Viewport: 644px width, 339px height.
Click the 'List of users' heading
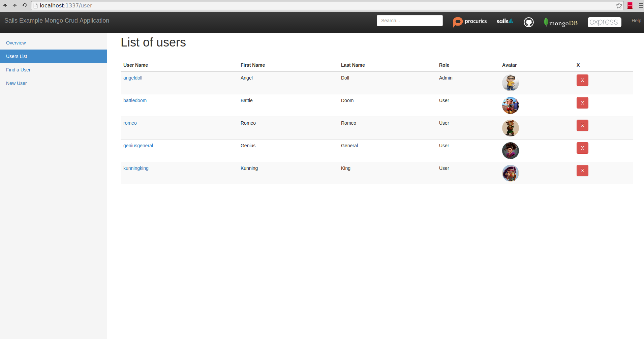pyautogui.click(x=153, y=42)
